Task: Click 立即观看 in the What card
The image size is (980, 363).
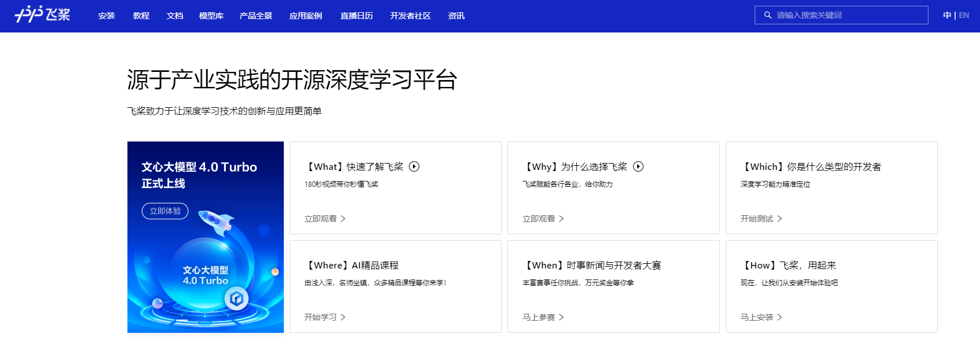Action: tap(320, 219)
